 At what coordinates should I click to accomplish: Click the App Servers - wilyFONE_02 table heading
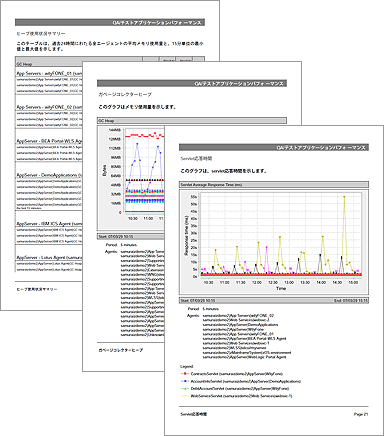coord(49,107)
